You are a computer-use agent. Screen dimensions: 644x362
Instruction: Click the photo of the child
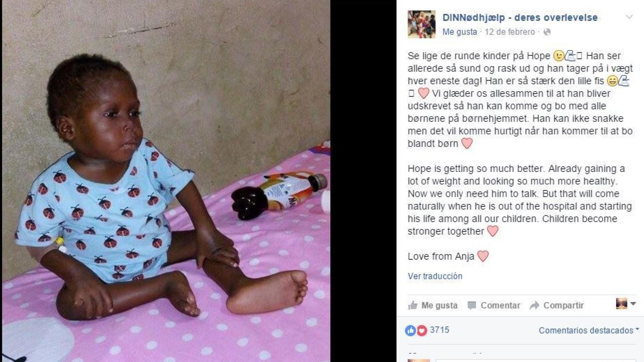166,181
